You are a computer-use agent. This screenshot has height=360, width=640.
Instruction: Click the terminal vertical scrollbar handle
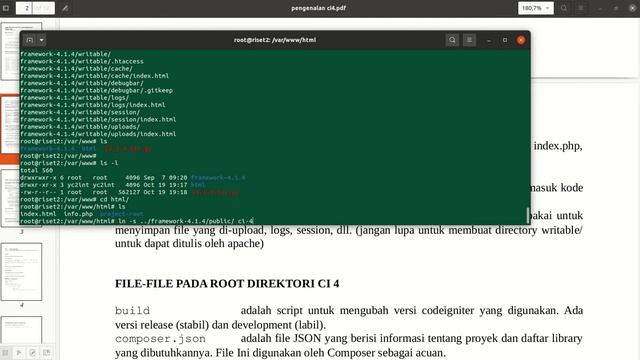point(528,216)
